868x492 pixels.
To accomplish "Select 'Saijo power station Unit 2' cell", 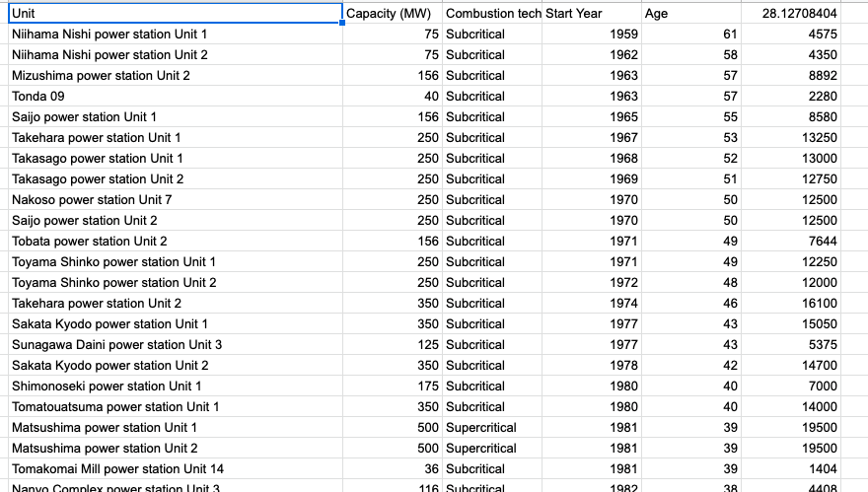I will tap(176, 220).
